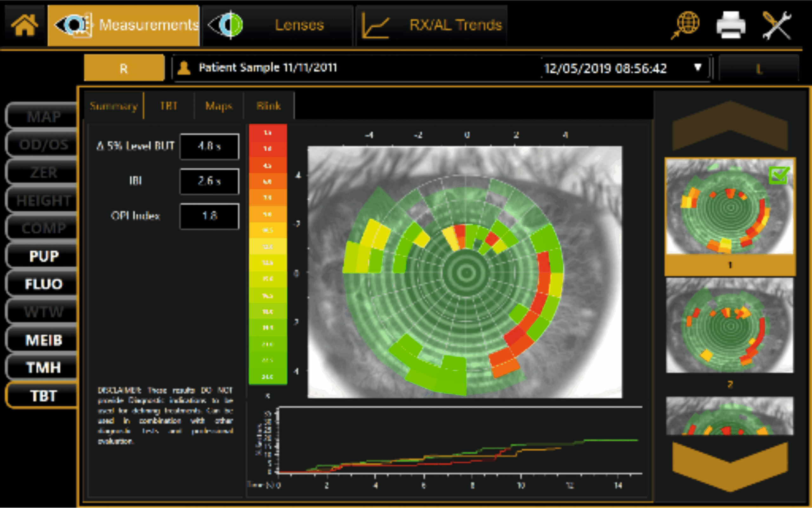Viewport: 812px width, 508px height.
Task: Select the L left eye toggle
Action: (758, 69)
